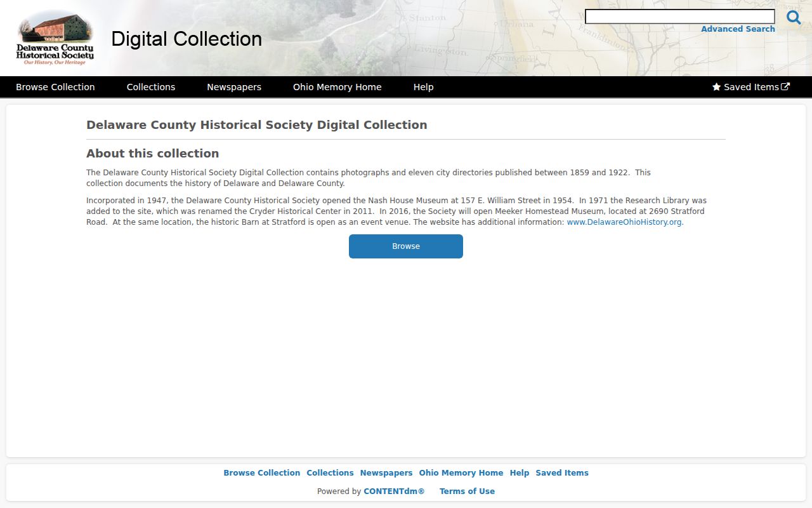Click the blue Browse button
This screenshot has width=812, height=508.
pos(406,246)
